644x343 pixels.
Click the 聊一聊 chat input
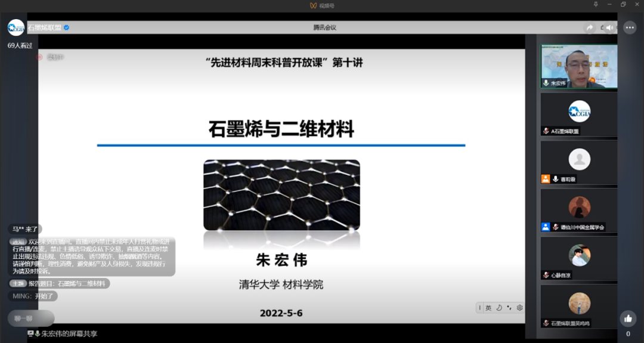(x=31, y=319)
